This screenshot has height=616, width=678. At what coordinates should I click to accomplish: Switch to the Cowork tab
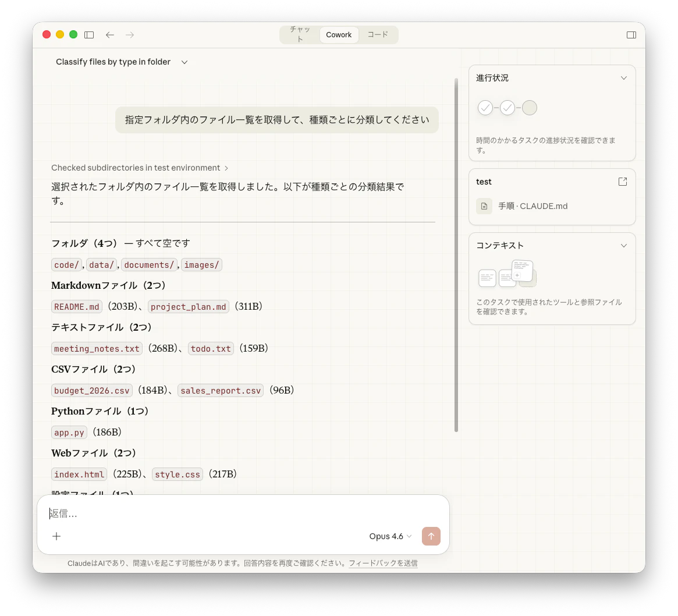tap(339, 34)
